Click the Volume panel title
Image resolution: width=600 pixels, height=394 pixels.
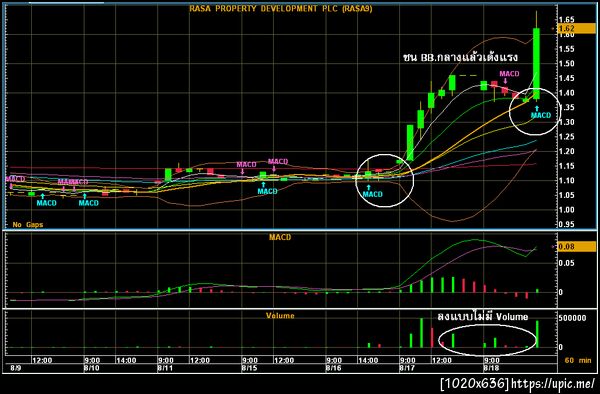click(x=280, y=316)
